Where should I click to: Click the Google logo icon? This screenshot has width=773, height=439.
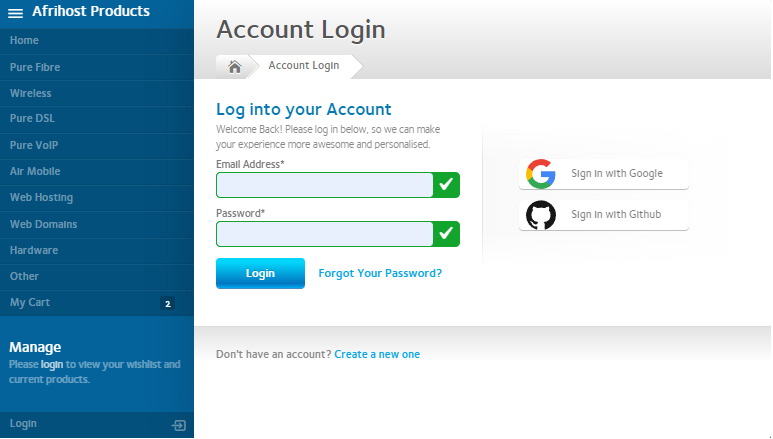pos(541,174)
